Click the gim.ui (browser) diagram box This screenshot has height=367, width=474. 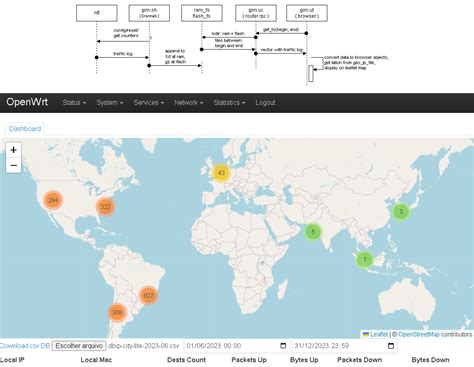[307, 13]
